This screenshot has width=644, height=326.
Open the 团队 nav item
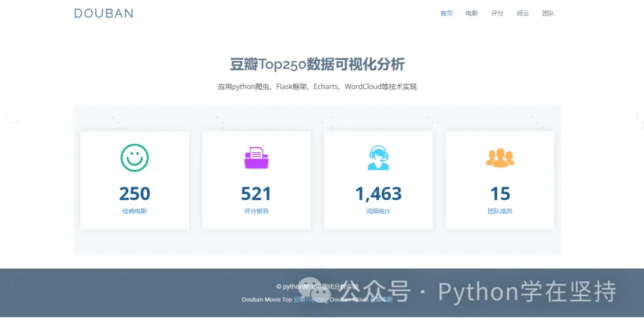549,13
